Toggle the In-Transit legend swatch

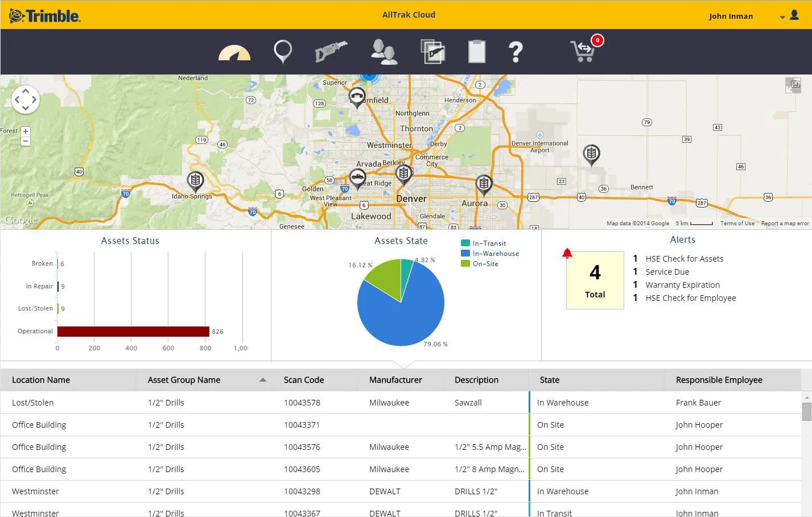click(467, 243)
